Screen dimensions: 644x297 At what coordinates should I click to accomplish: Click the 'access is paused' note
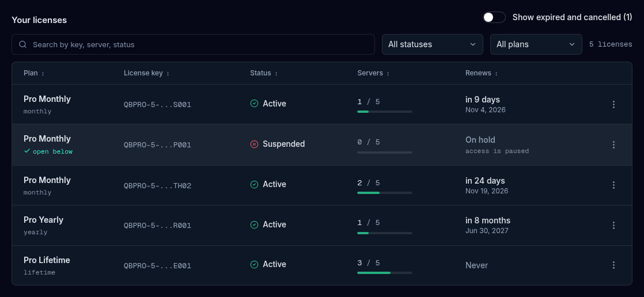click(x=497, y=151)
